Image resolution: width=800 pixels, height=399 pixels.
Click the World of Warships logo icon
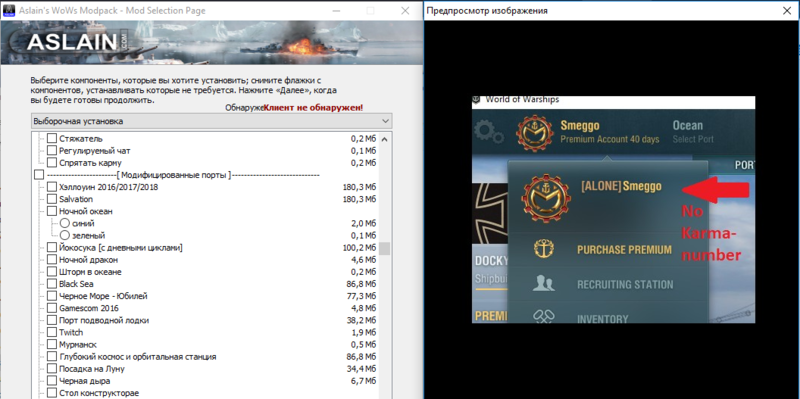(x=477, y=99)
